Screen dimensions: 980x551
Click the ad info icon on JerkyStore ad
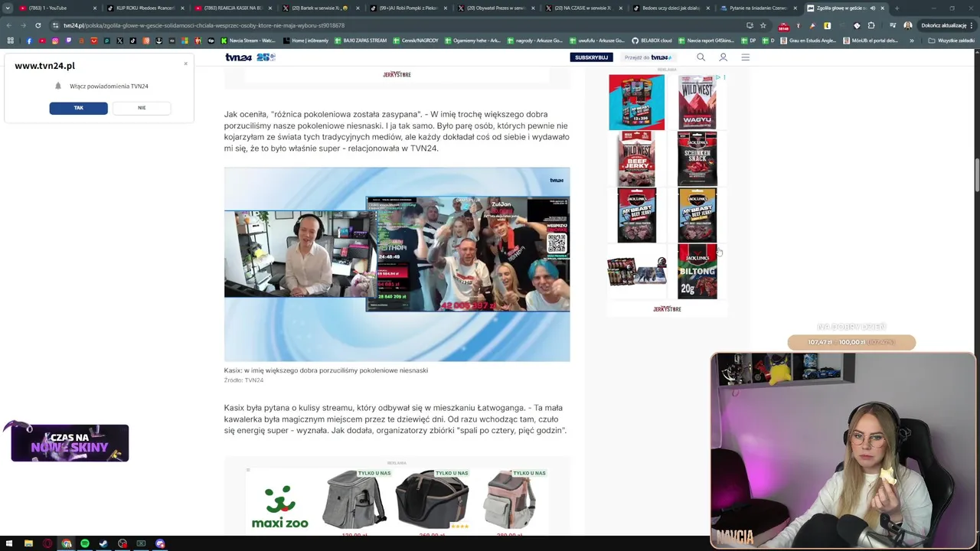tap(719, 77)
